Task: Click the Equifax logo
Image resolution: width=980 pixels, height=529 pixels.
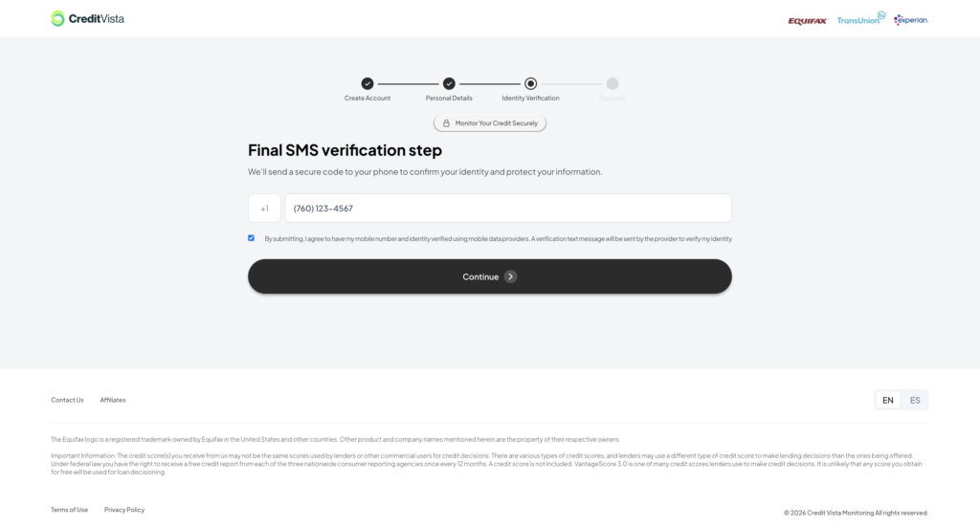Action: coord(807,20)
